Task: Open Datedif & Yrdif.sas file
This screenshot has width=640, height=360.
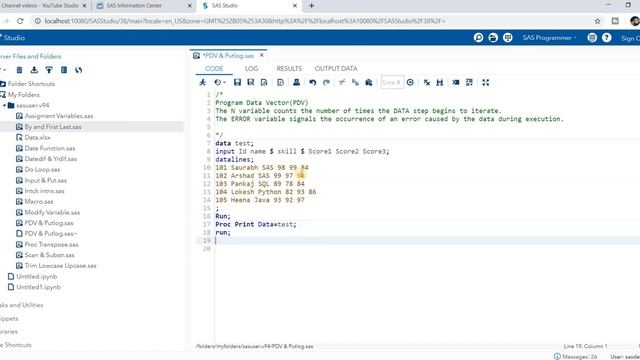Action: point(51,159)
